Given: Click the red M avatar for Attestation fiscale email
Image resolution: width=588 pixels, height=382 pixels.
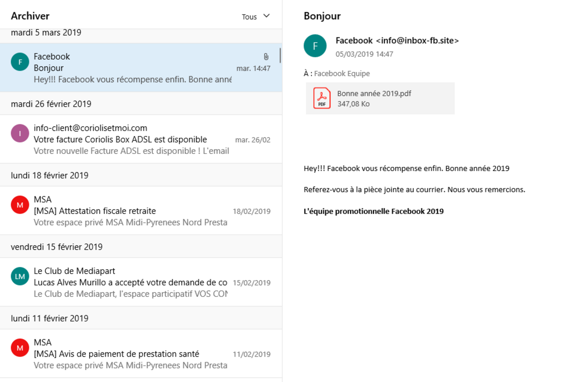Looking at the screenshot, I should (20, 205).
